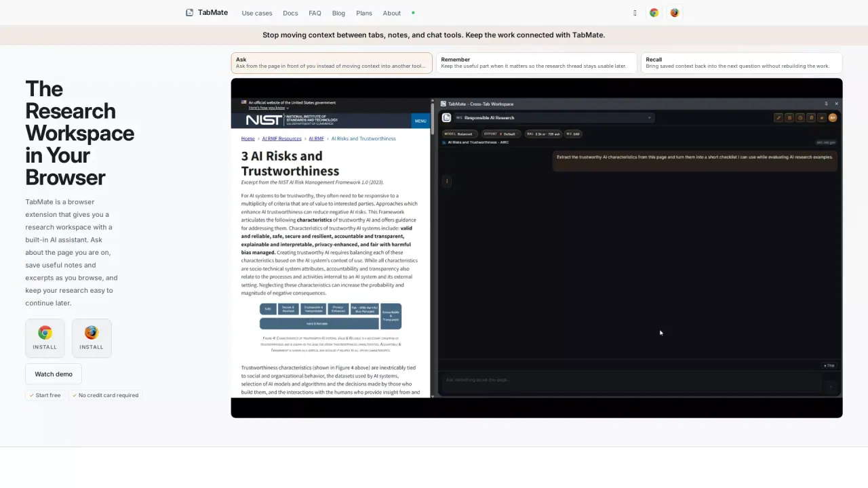Click the green status dot beside About

[413, 13]
